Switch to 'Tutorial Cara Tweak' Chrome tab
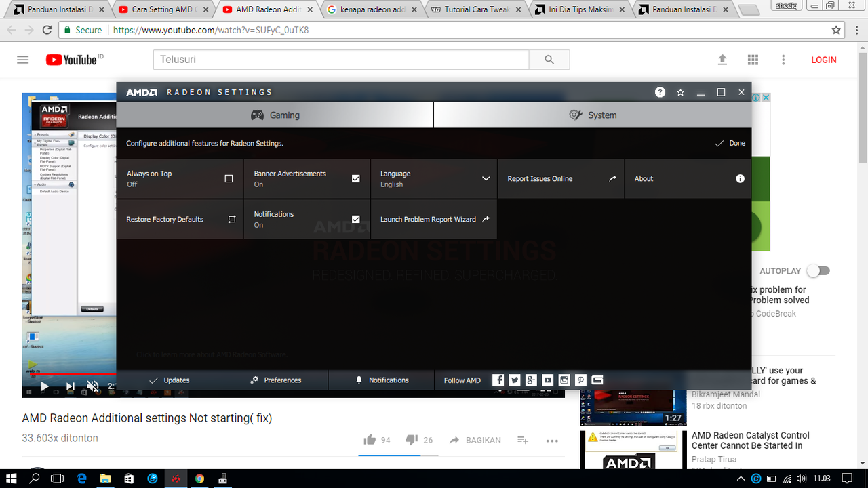 pyautogui.click(x=476, y=9)
